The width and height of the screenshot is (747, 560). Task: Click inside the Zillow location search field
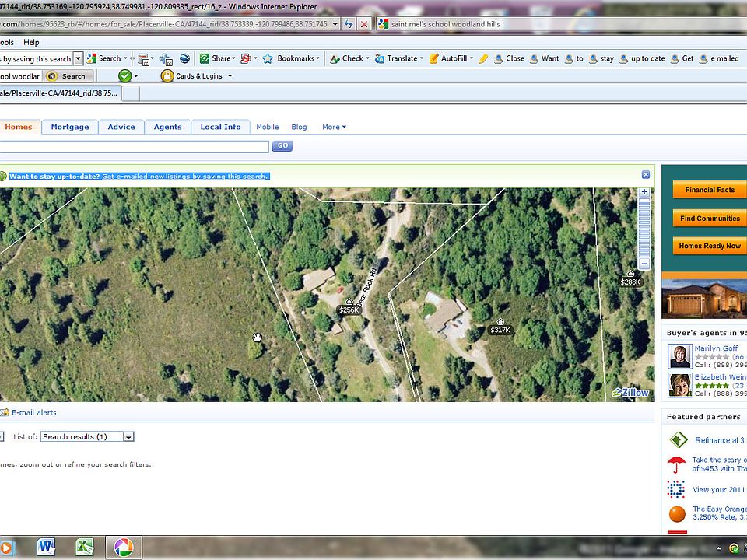tap(134, 147)
